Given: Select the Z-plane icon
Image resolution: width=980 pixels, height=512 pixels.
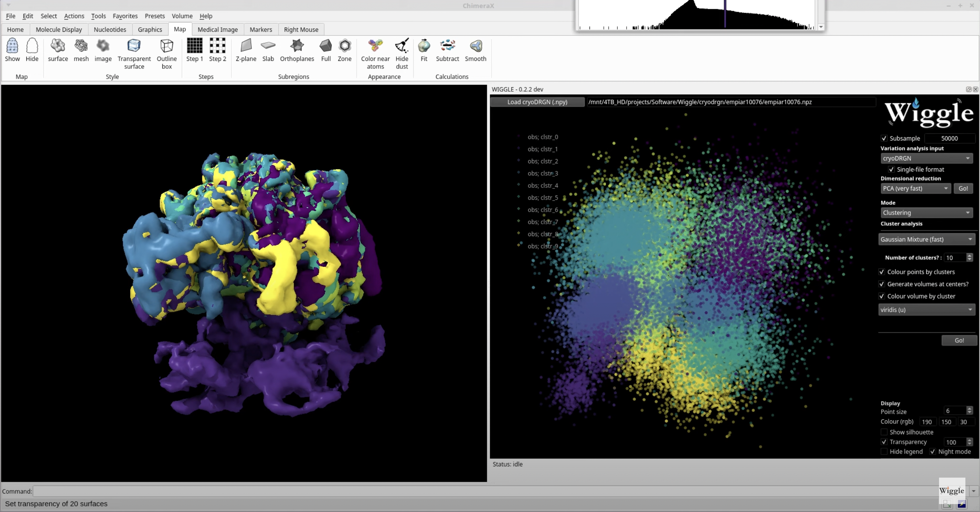Looking at the screenshot, I should click(246, 46).
